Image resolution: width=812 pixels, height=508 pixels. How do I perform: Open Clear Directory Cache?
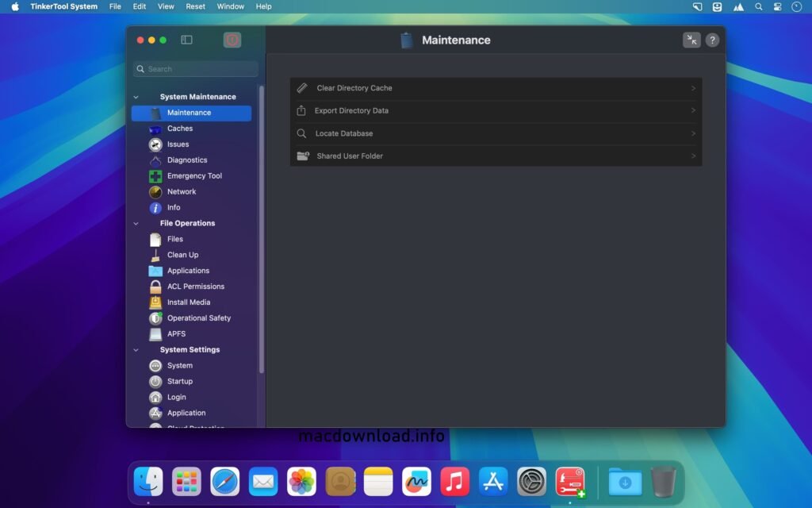[496, 88]
